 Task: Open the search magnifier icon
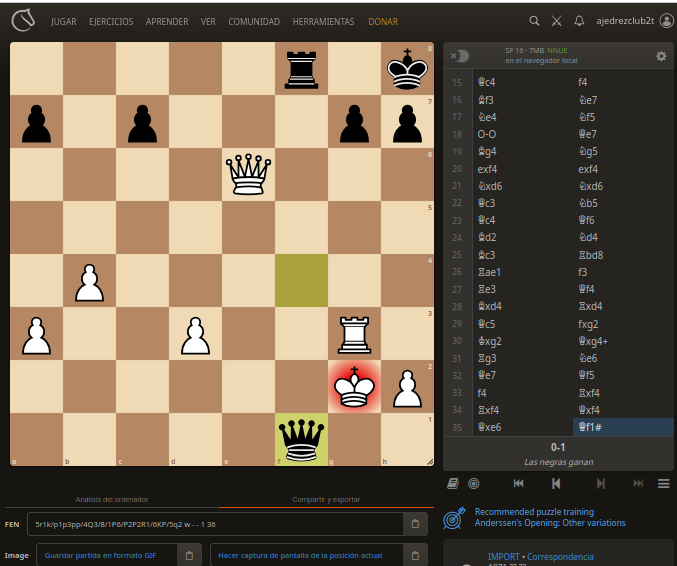point(534,21)
